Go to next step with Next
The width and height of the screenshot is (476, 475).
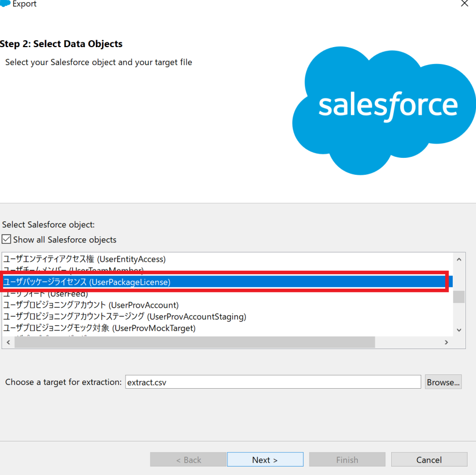pos(265,460)
